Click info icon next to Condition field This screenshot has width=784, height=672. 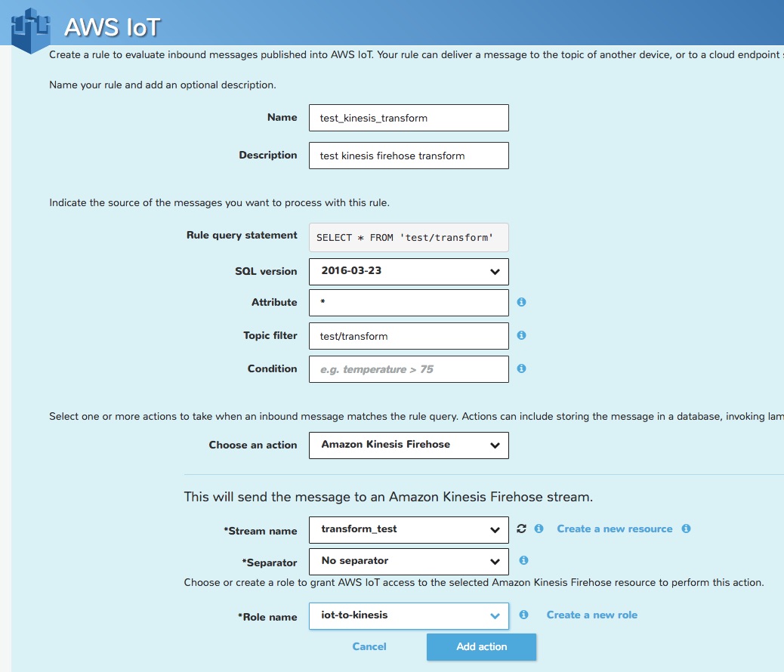[x=521, y=368]
